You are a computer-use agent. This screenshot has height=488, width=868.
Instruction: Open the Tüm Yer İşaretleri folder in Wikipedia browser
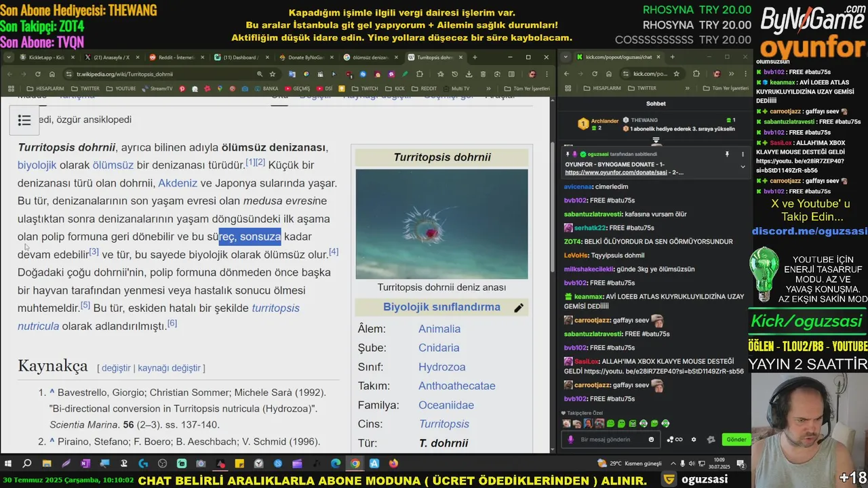tap(527, 88)
